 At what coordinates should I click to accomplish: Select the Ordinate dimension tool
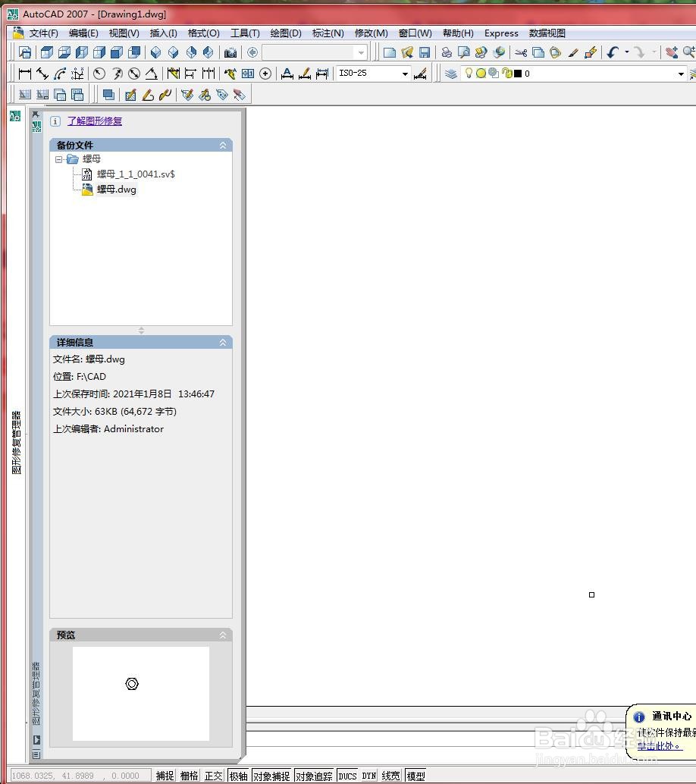[77, 74]
